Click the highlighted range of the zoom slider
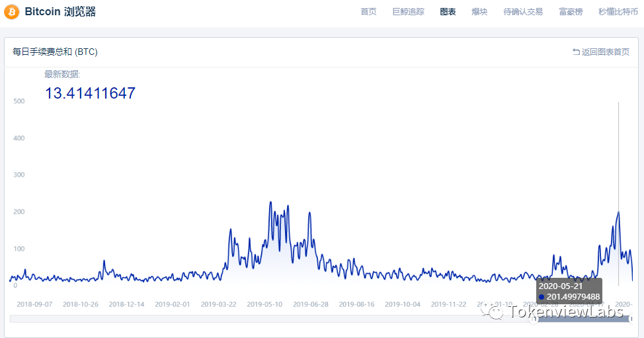This screenshot has height=338, width=644. [x=582, y=319]
